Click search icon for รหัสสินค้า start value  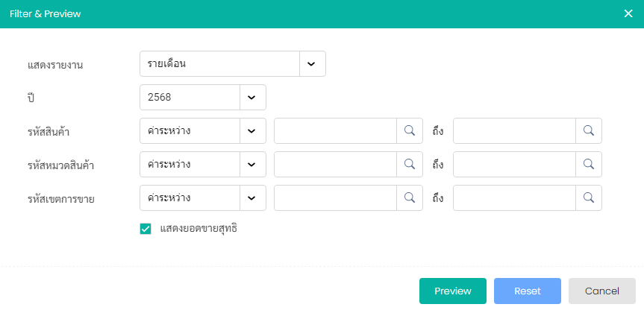[x=410, y=131]
